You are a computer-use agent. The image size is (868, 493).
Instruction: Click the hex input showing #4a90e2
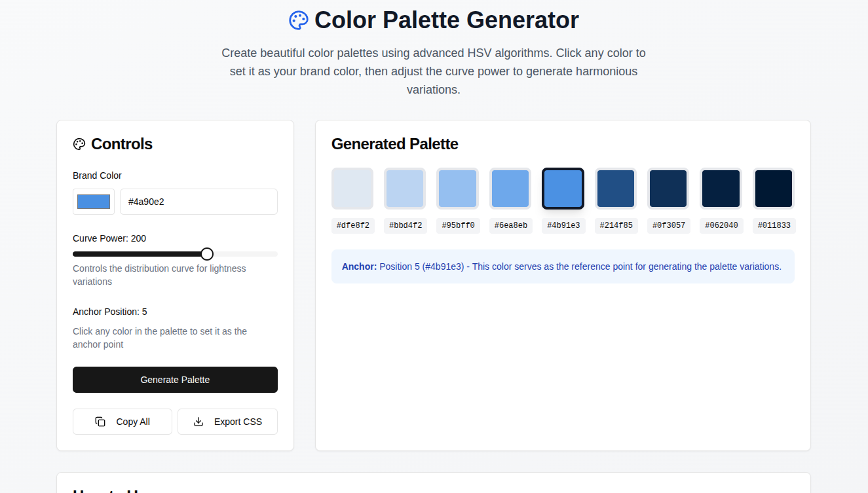pyautogui.click(x=198, y=202)
